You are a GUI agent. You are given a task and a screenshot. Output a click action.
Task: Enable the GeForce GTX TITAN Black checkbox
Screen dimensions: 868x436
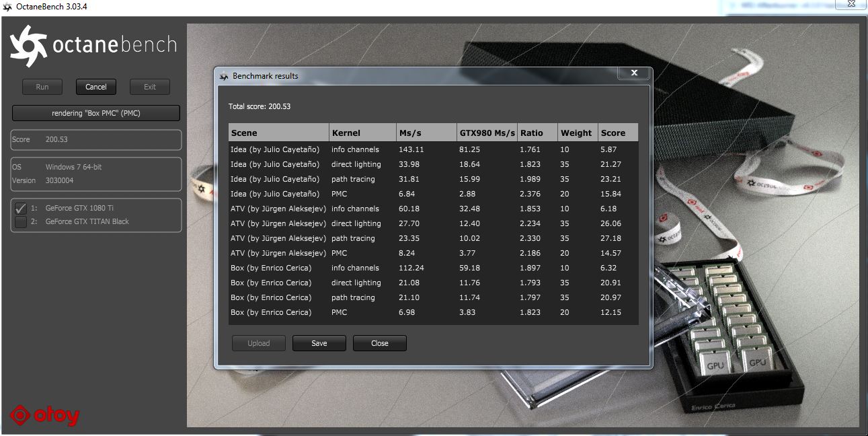click(21, 222)
